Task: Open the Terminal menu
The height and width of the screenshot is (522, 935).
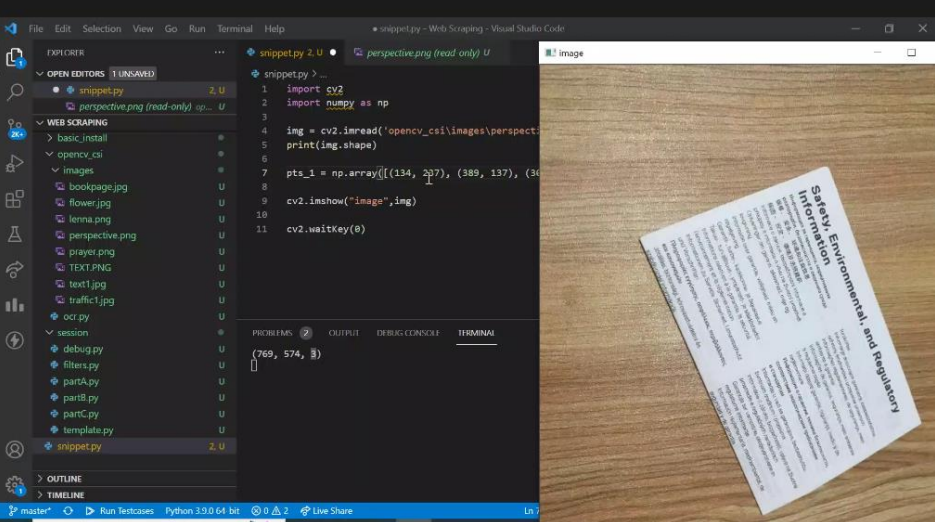Action: click(x=235, y=29)
